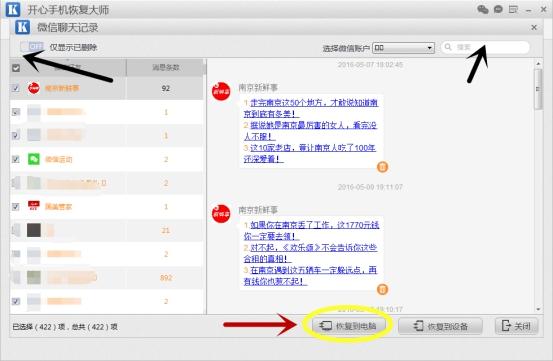Click the 南京新鲜事 sender name above the 2016-05-09 message

point(258,210)
